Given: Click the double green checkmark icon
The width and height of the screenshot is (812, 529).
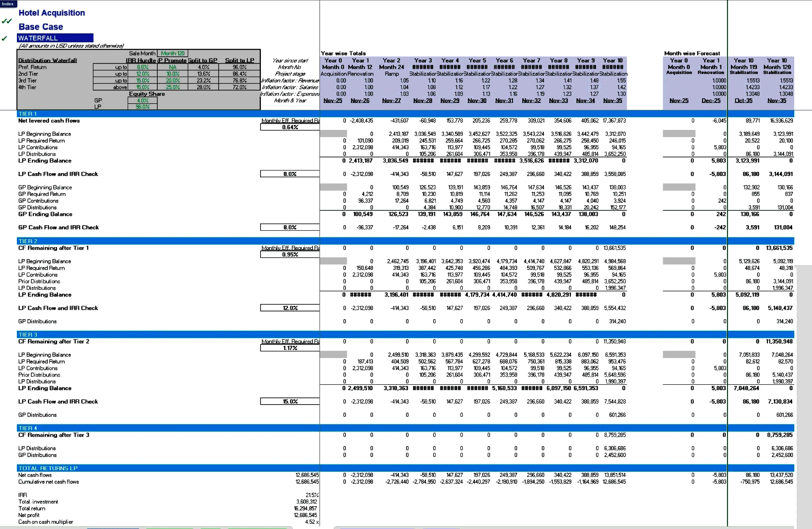Looking at the screenshot, I should pos(7,21).
